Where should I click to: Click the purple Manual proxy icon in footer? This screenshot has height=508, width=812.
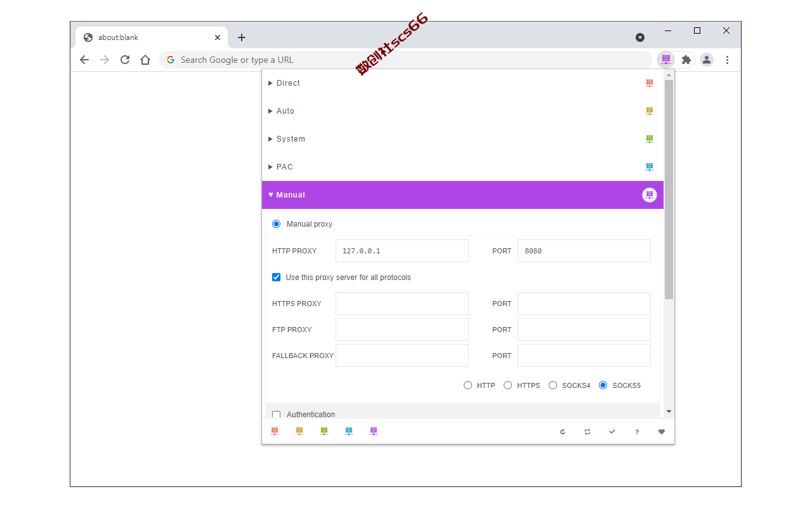pyautogui.click(x=374, y=431)
